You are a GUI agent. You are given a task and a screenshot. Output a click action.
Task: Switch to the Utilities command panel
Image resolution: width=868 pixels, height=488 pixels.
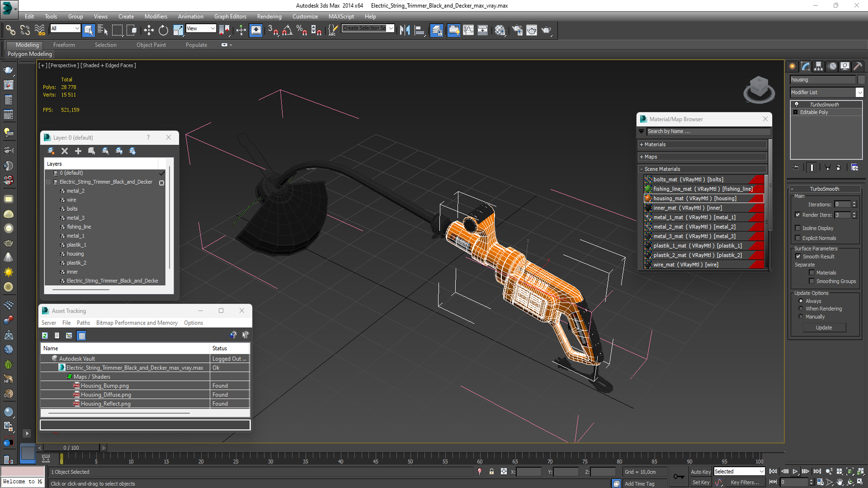coord(858,66)
